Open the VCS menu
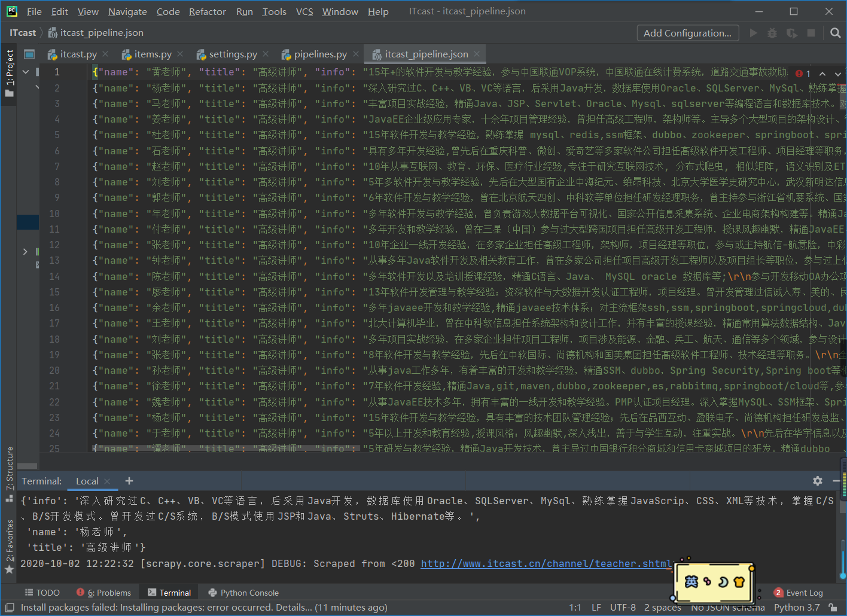Viewport: 847px width, 616px height. point(304,11)
